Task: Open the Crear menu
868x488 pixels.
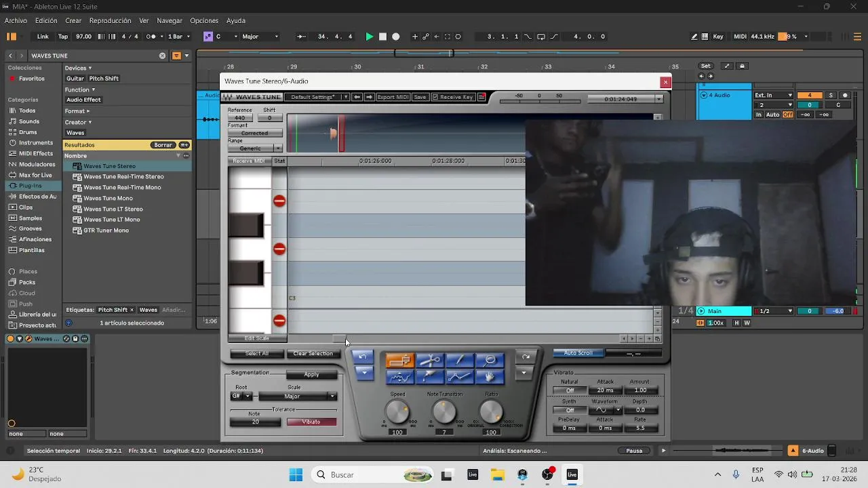Action: click(73, 21)
